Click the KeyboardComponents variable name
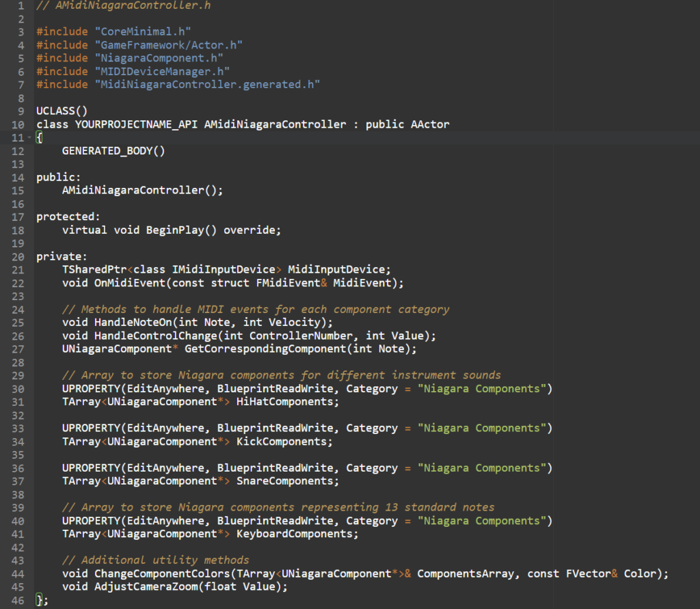Viewport: 700px width, 609px height. point(295,534)
